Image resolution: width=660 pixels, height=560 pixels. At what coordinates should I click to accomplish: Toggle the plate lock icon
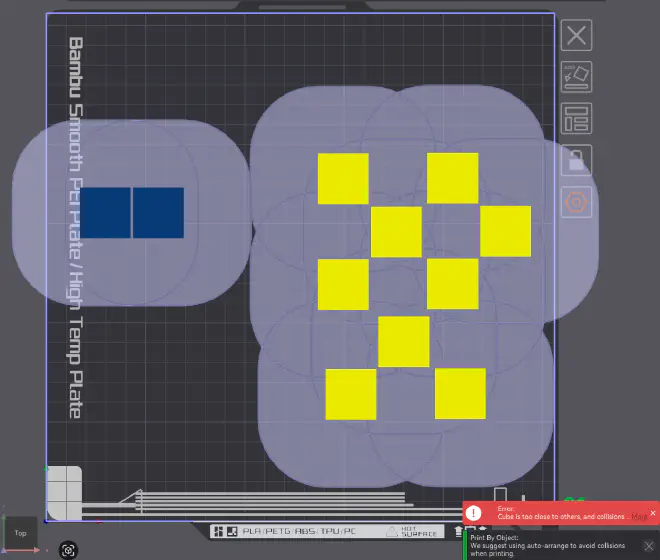(577, 160)
